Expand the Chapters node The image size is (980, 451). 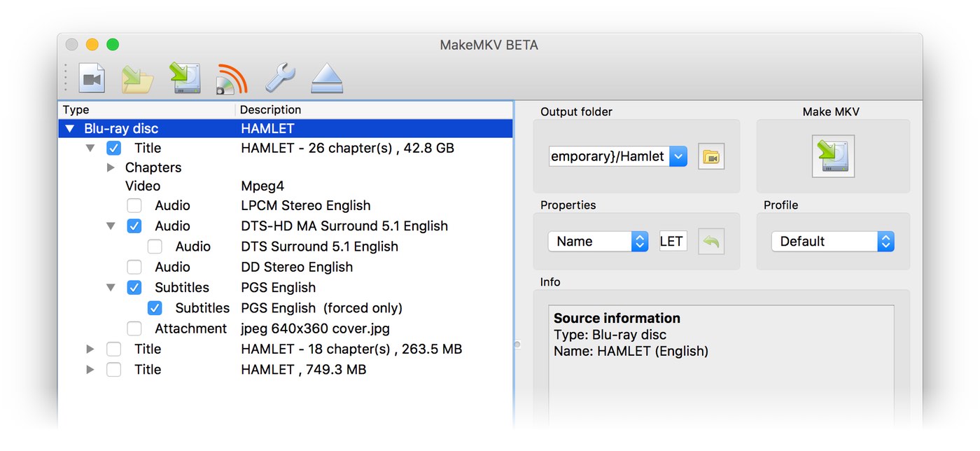pyautogui.click(x=111, y=168)
